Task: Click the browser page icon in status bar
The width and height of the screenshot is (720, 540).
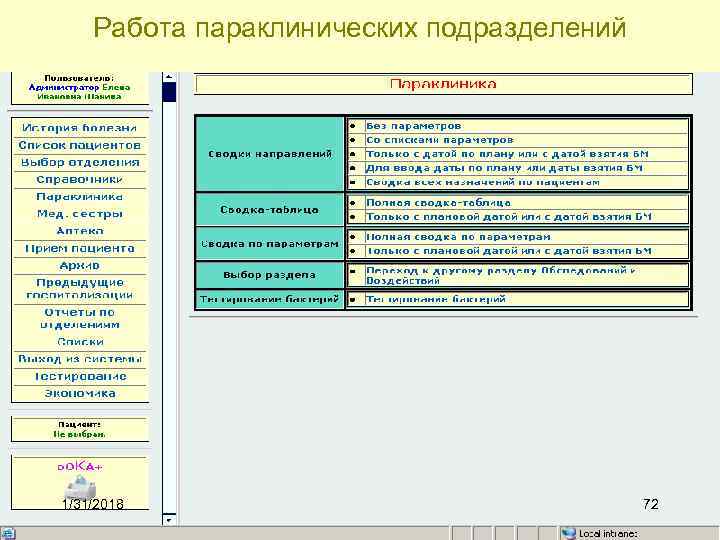Action: pos(7,534)
